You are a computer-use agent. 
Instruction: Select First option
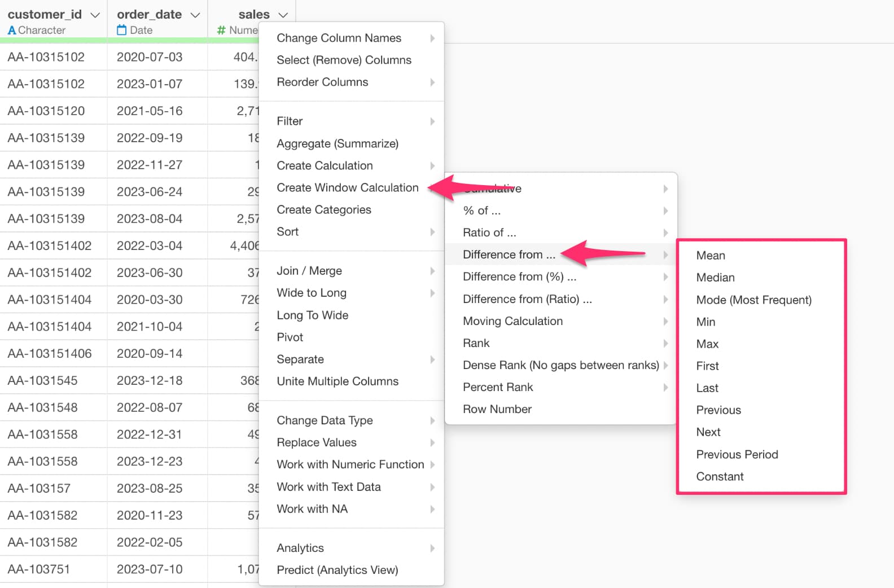tap(761, 366)
